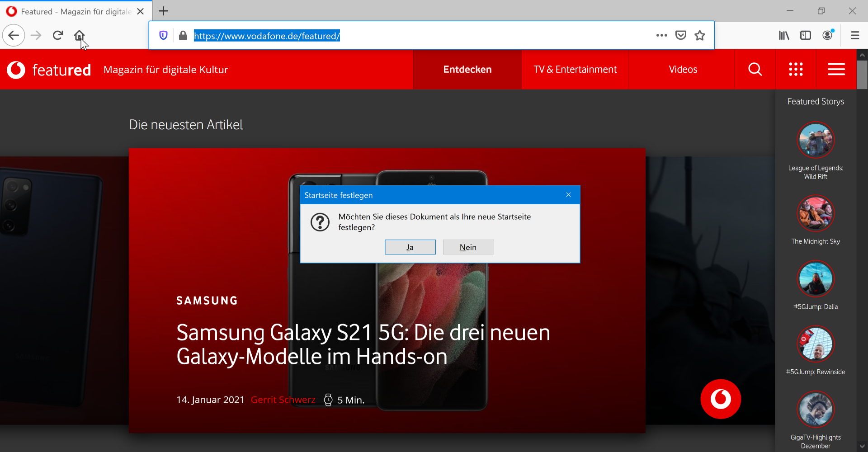This screenshot has height=452, width=868.
Task: Save page to Pocket
Action: pyautogui.click(x=680, y=35)
